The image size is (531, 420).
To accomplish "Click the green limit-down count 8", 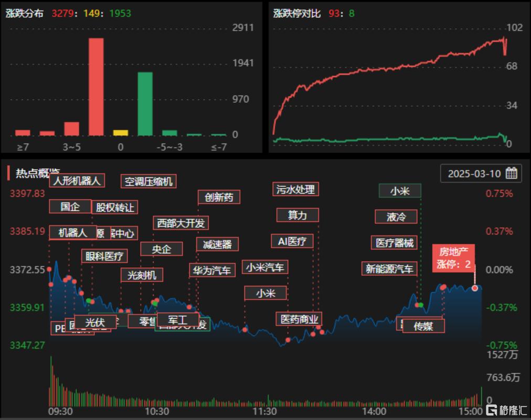I will pyautogui.click(x=352, y=13).
